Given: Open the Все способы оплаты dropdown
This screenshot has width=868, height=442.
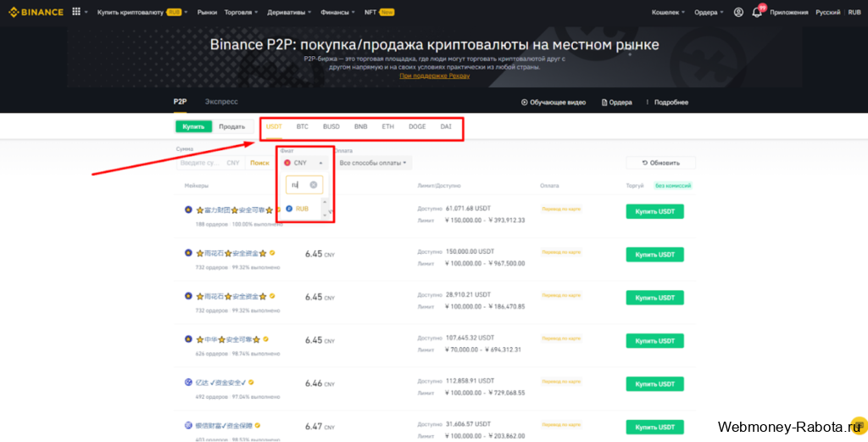Looking at the screenshot, I should [373, 163].
